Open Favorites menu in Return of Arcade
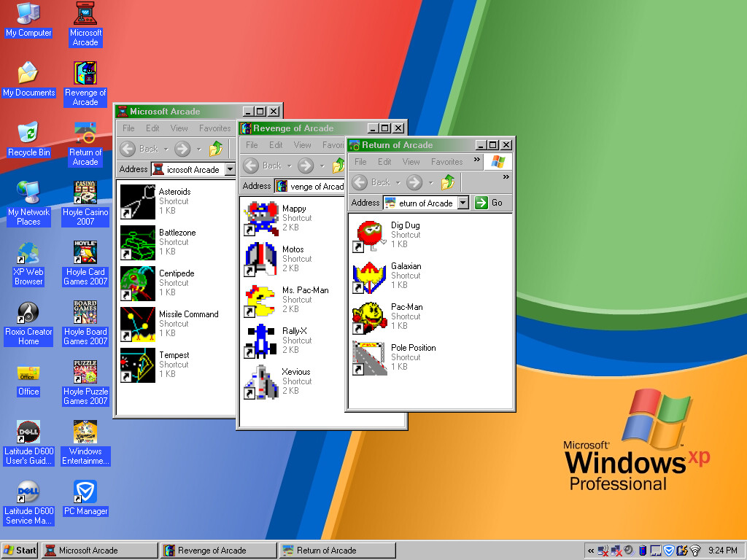The height and width of the screenshot is (560, 747). (447, 162)
